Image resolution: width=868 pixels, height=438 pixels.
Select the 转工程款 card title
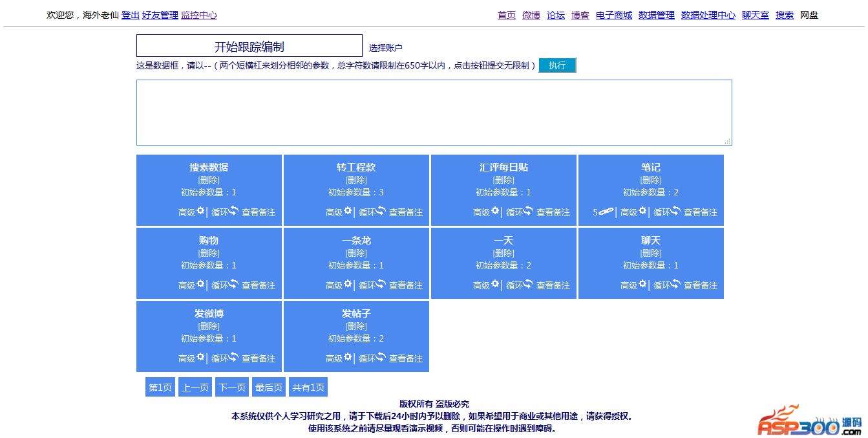tap(356, 167)
